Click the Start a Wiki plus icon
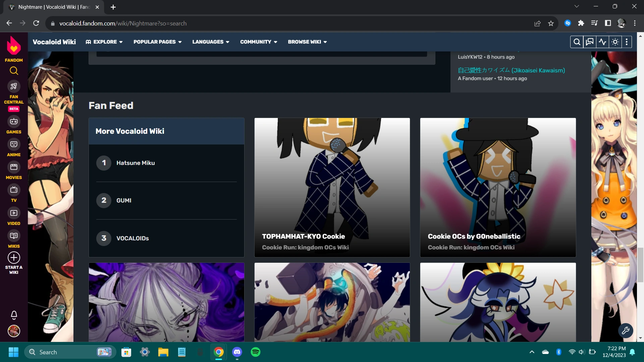The width and height of the screenshot is (644, 362). 14,258
